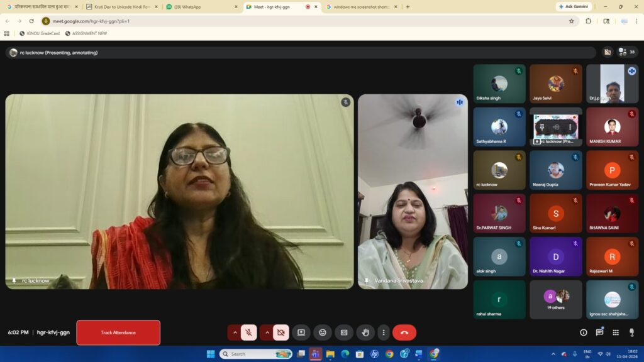Click the Ask Gemini button
The width and height of the screenshot is (644, 362).
pos(574,7)
